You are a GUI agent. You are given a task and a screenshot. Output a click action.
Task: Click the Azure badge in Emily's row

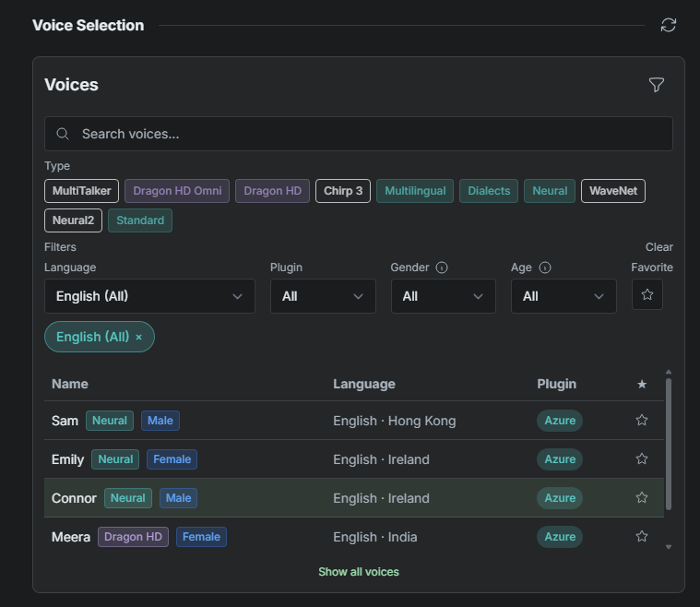[x=560, y=459]
